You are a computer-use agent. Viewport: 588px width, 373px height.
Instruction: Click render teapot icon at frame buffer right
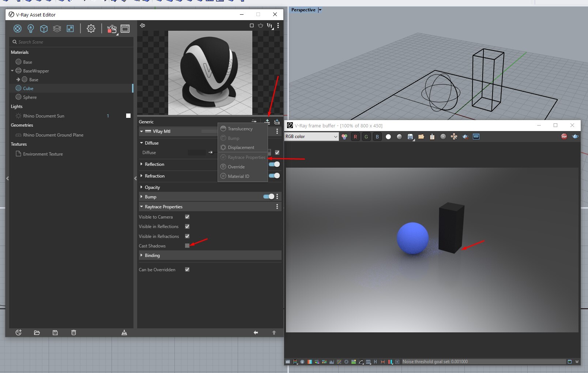click(x=575, y=137)
